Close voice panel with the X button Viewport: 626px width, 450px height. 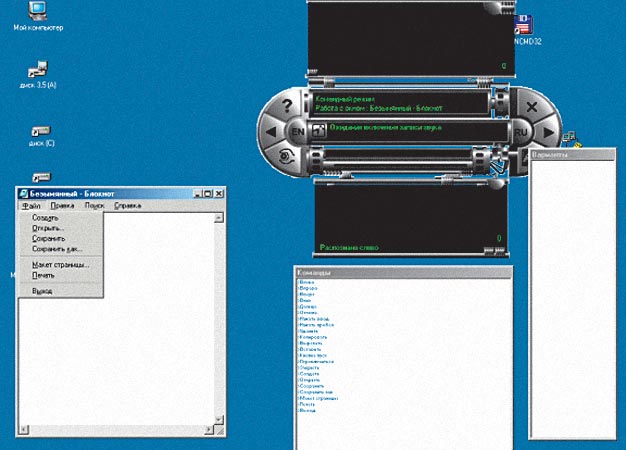[x=532, y=106]
